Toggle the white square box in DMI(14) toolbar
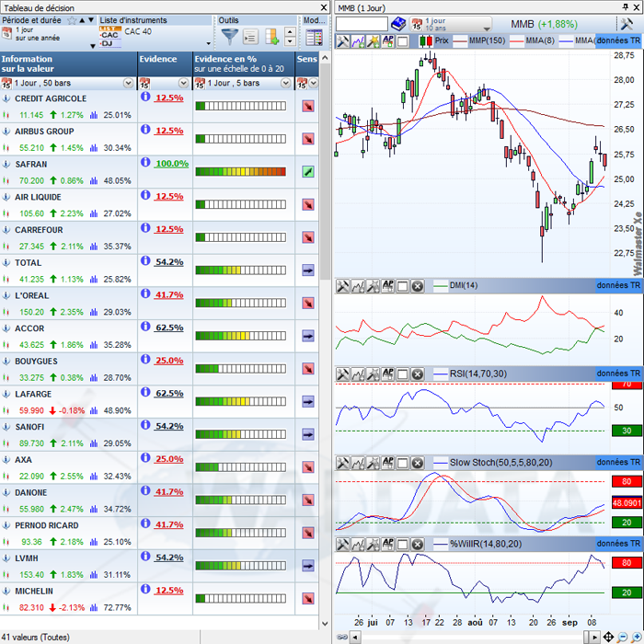This screenshot has width=644, height=644. [x=403, y=286]
